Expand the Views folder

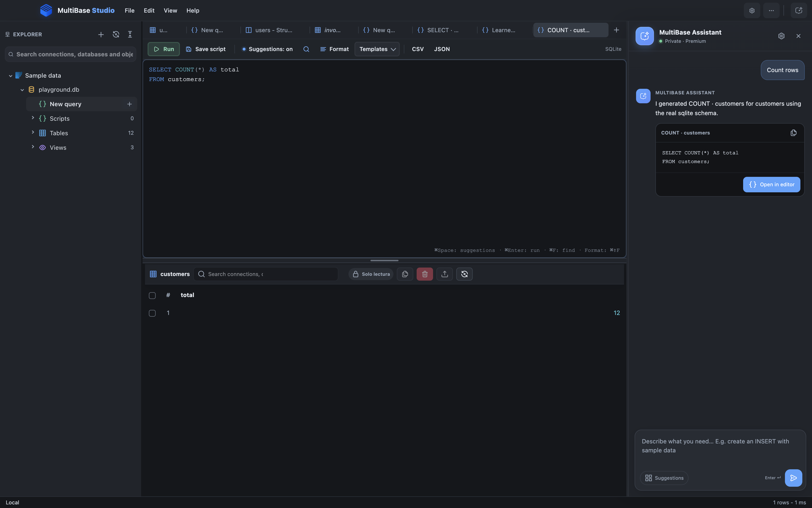(33, 147)
